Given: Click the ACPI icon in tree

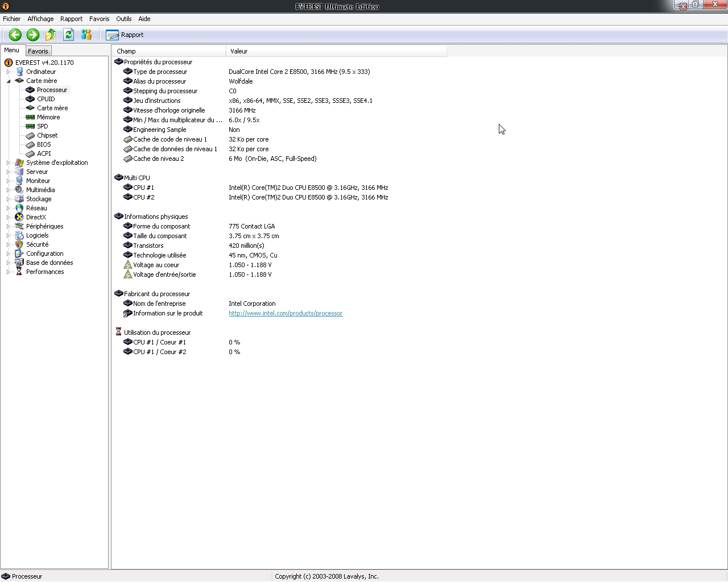Looking at the screenshot, I should [x=30, y=153].
